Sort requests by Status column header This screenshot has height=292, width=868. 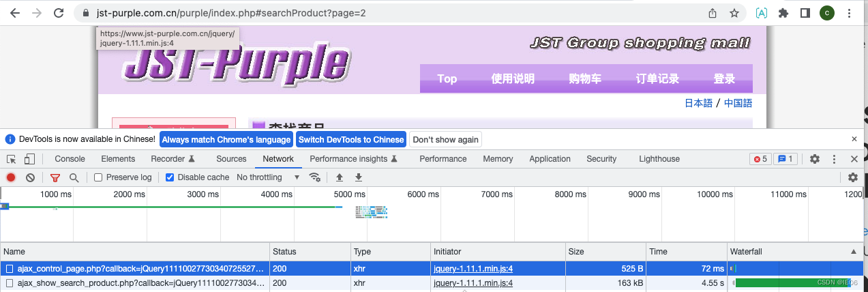(x=310, y=252)
